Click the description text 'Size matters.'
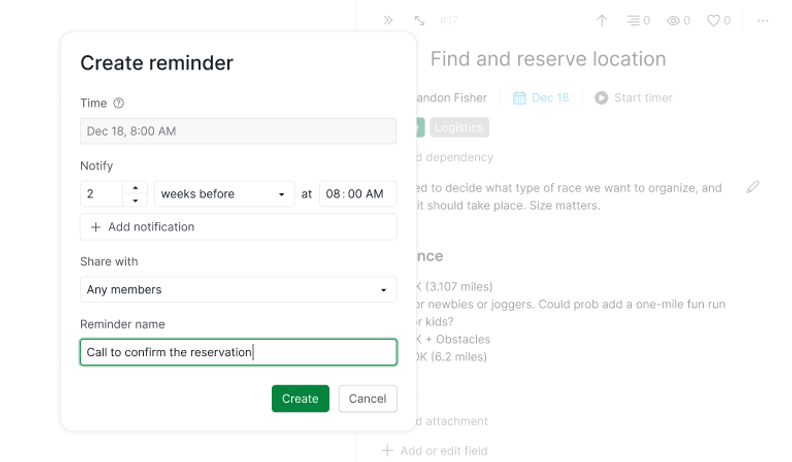The image size is (792, 462). coord(565,206)
